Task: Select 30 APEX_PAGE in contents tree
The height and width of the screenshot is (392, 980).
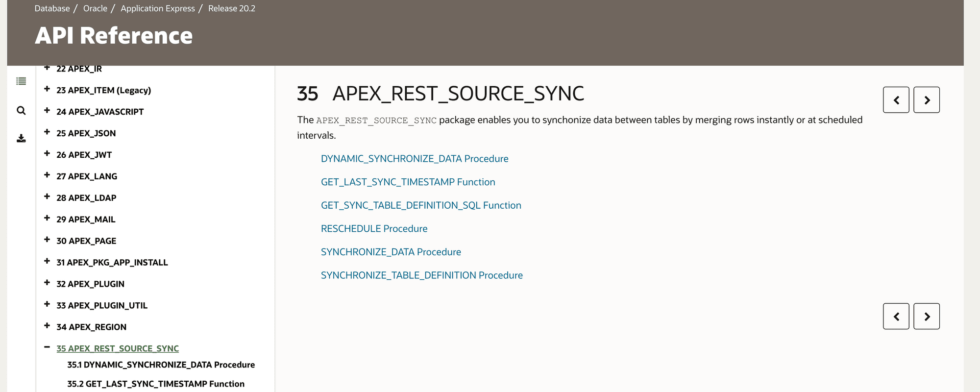Action: [86, 241]
